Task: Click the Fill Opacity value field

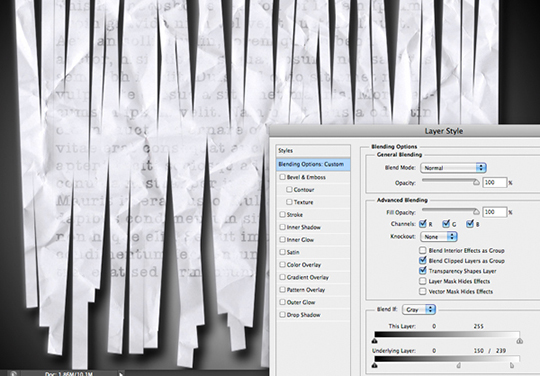Action: pyautogui.click(x=495, y=212)
